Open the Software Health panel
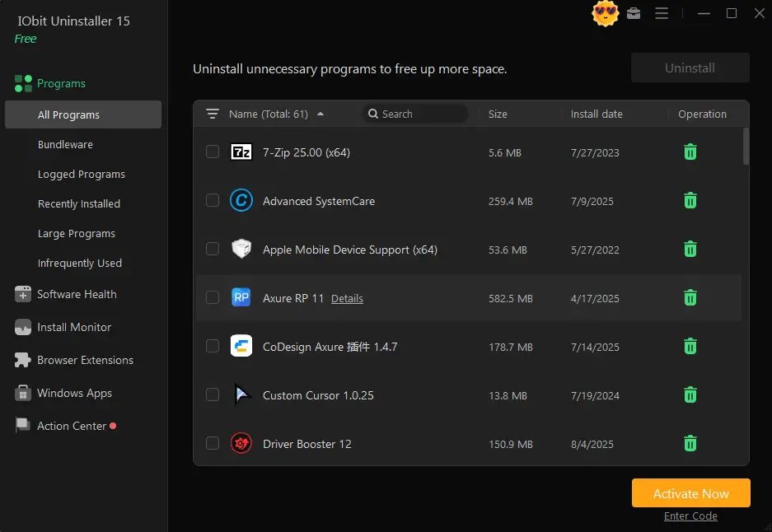The width and height of the screenshot is (772, 532). pos(73,294)
